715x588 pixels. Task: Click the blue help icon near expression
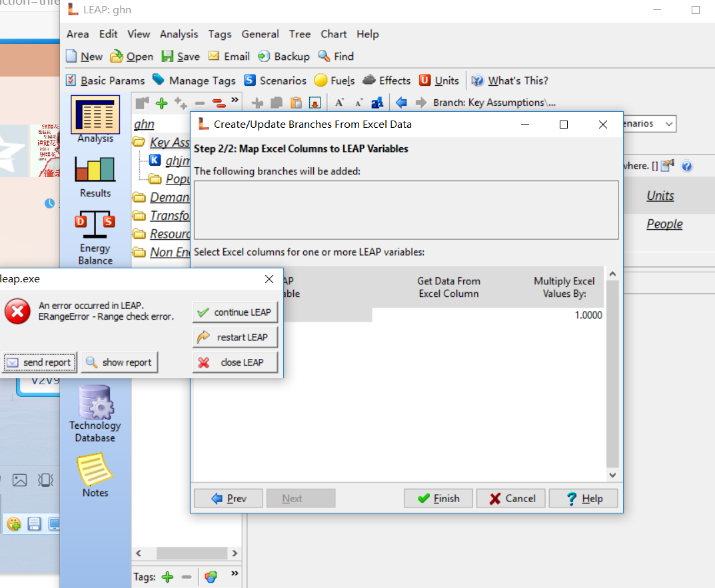tap(686, 166)
